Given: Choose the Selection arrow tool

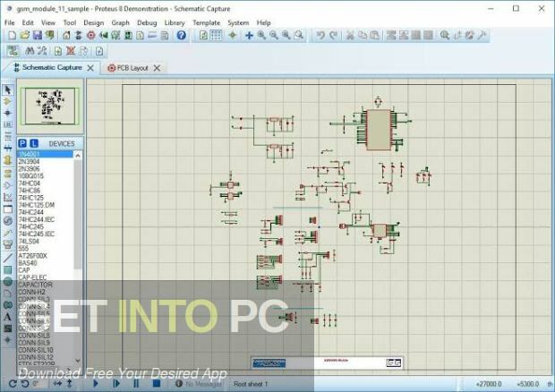Looking at the screenshot, I should (x=8, y=89).
